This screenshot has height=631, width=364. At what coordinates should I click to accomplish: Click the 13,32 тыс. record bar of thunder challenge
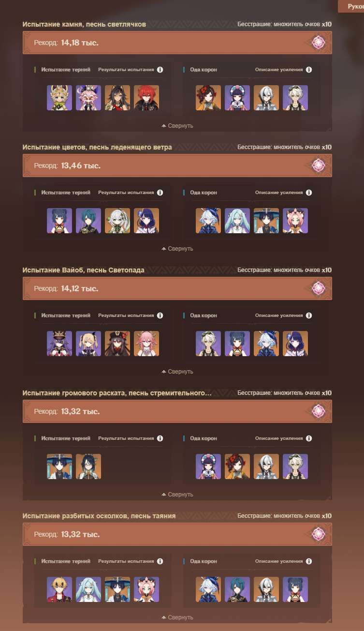[177, 411]
